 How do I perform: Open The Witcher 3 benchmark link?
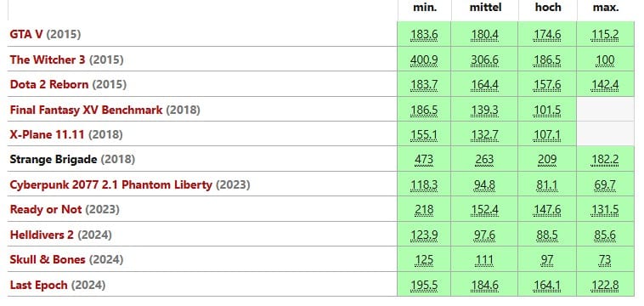point(48,59)
